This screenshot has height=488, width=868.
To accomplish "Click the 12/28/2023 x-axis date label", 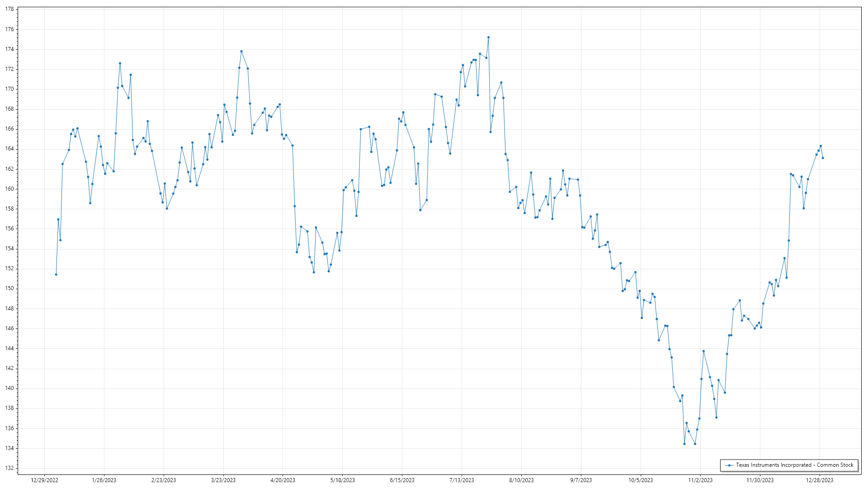I will pyautogui.click(x=820, y=480).
